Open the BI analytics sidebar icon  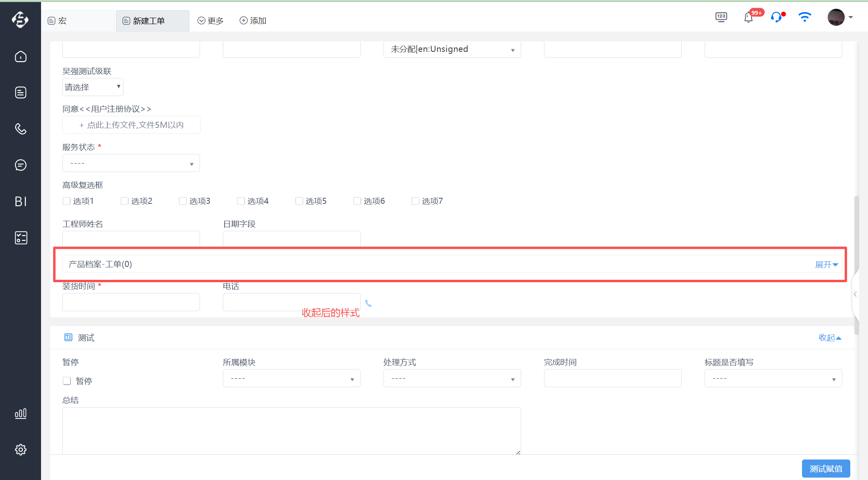pyautogui.click(x=21, y=201)
